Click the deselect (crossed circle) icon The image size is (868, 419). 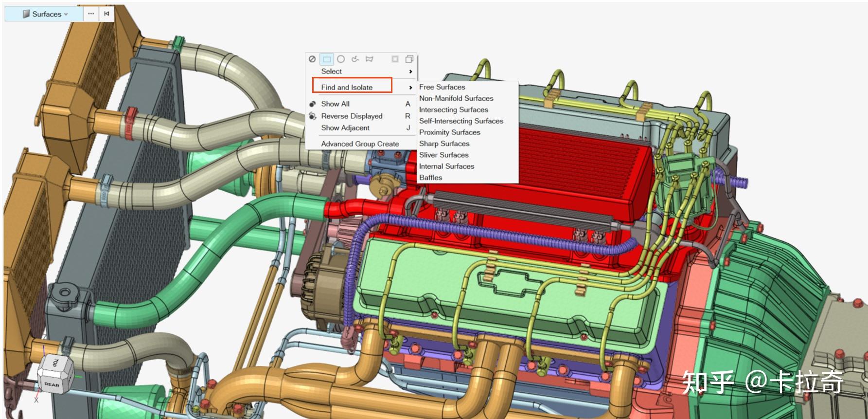pos(312,59)
